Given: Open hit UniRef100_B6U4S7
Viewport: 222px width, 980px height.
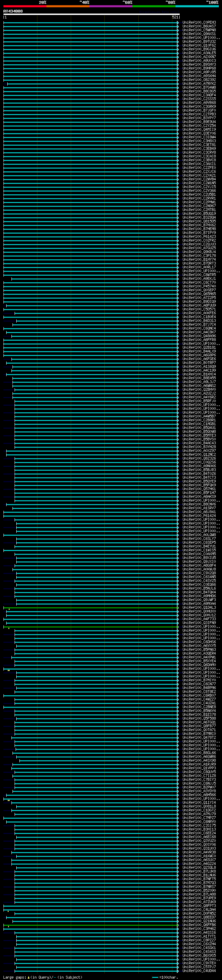Looking at the screenshot, I should coord(199,26).
